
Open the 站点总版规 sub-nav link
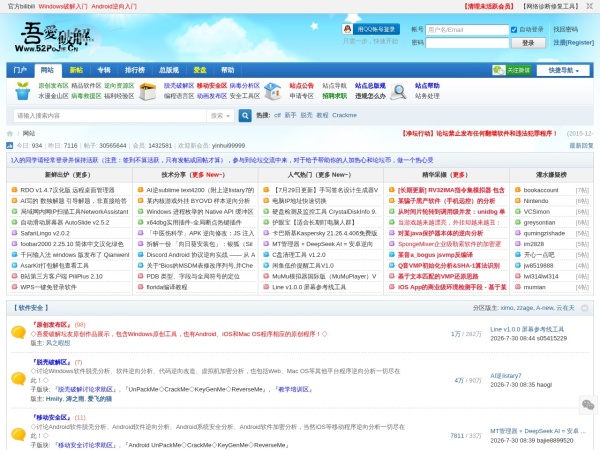[370, 86]
